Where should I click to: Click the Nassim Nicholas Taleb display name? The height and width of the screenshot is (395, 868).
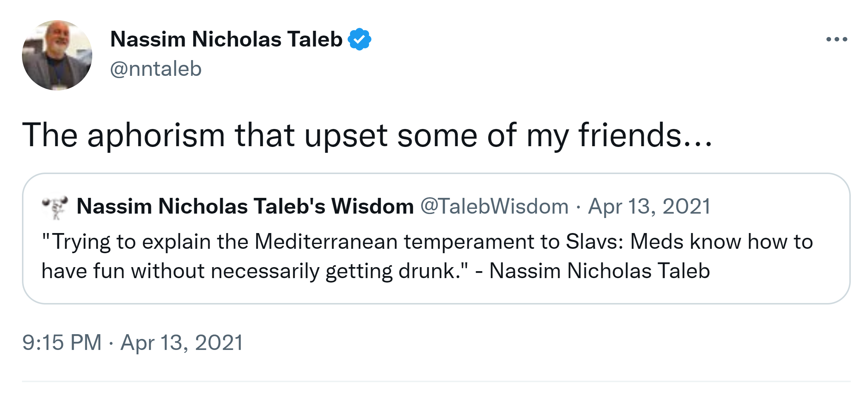coord(226,39)
